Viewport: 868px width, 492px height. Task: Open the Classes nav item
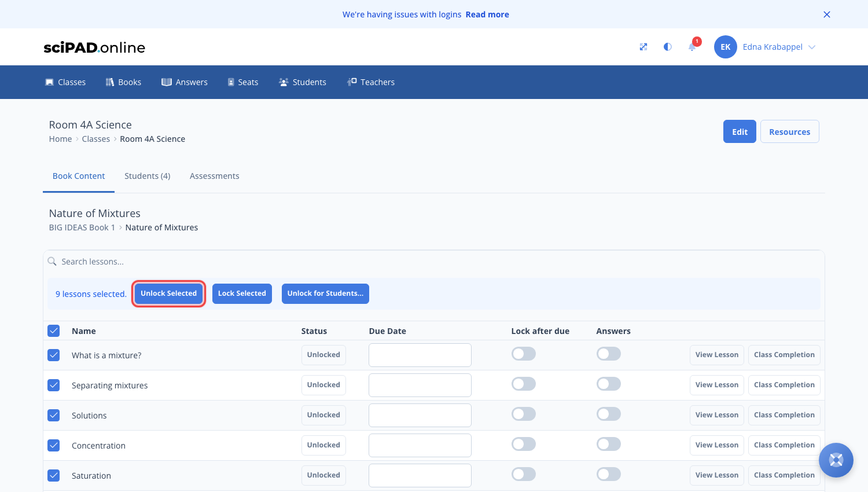(x=65, y=82)
